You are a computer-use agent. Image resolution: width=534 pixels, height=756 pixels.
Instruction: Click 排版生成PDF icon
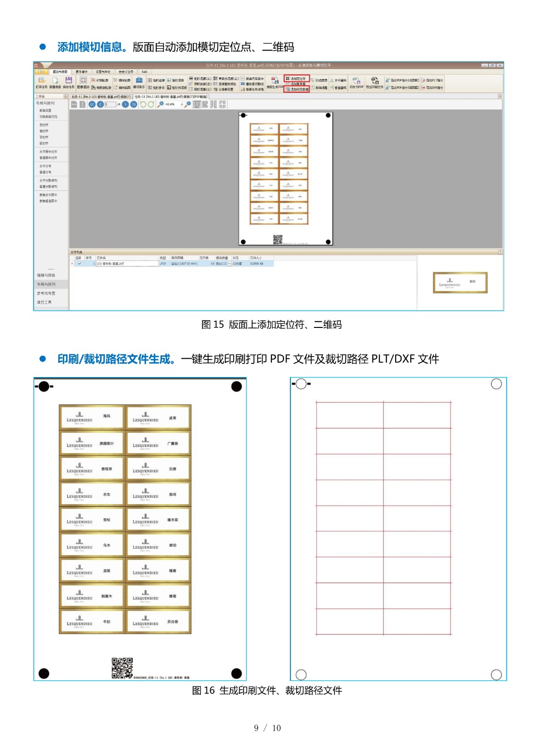tap(275, 81)
